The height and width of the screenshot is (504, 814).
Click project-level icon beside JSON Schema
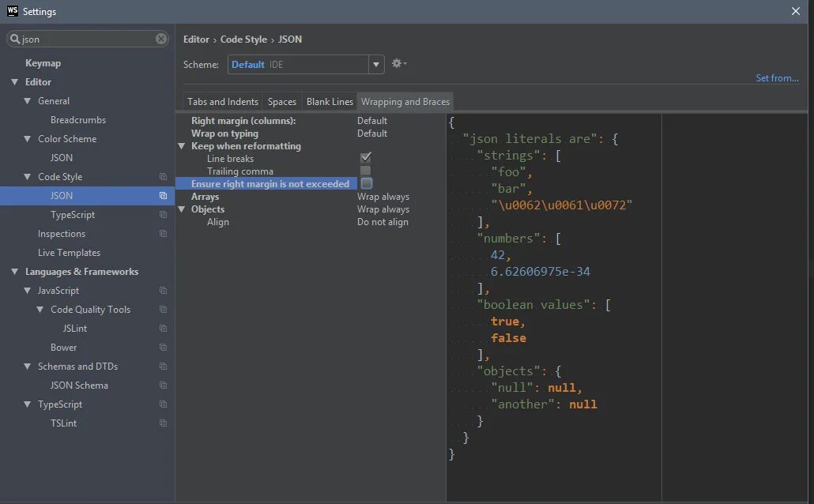pos(163,386)
